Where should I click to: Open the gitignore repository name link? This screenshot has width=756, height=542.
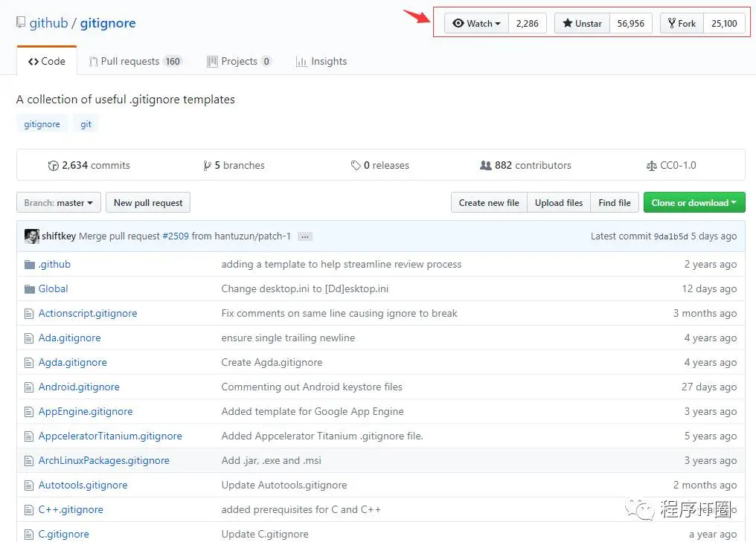(108, 22)
